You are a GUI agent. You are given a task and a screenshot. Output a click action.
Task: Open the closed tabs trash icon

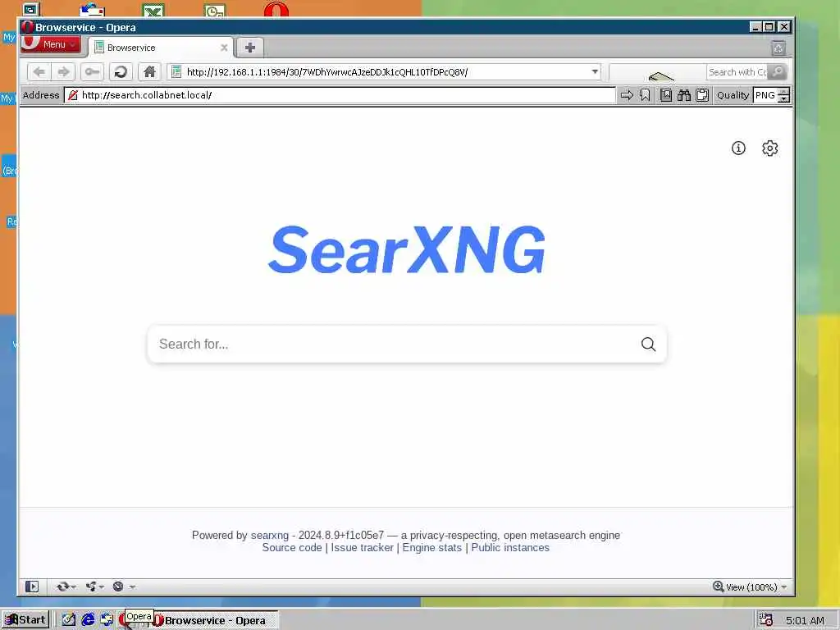778,48
